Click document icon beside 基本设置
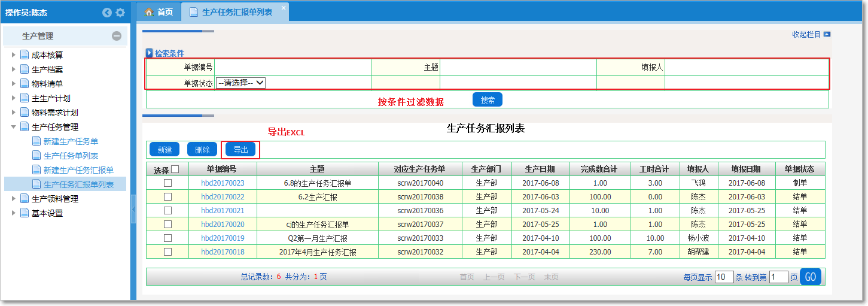Screen dimensions: 868x306 [25, 213]
